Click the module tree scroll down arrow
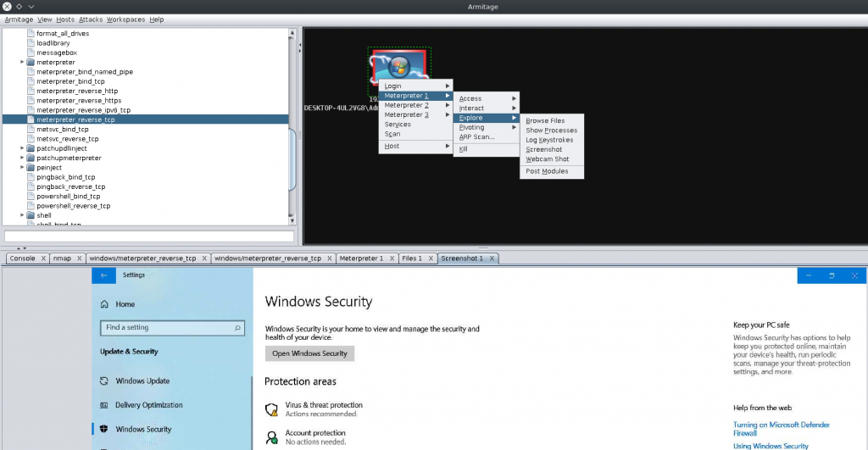 [292, 221]
